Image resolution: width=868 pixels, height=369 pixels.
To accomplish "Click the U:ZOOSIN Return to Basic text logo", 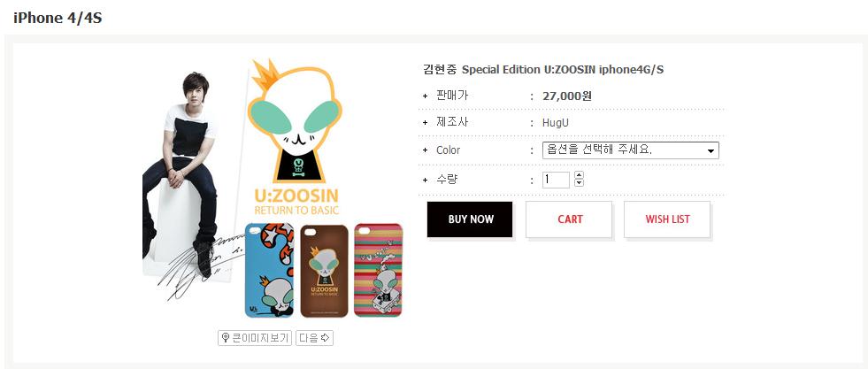I will [296, 202].
